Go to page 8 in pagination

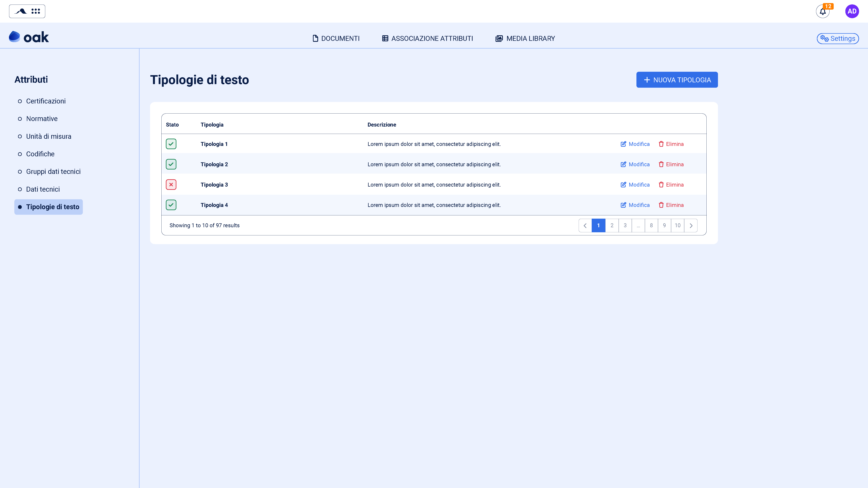coord(651,226)
